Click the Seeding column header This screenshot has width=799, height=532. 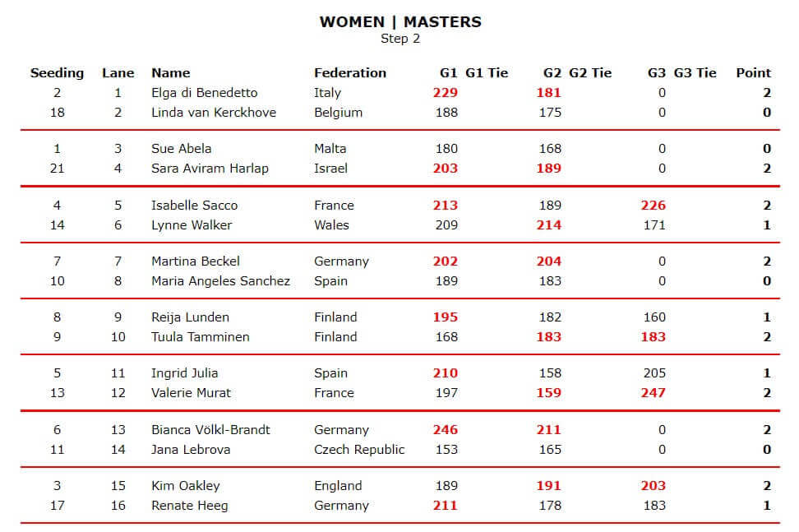(x=57, y=72)
